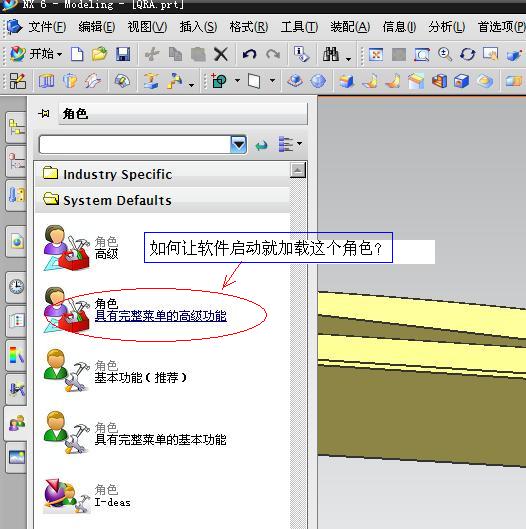
Task: Open the 文件(F) menu
Action: pyautogui.click(x=47, y=27)
